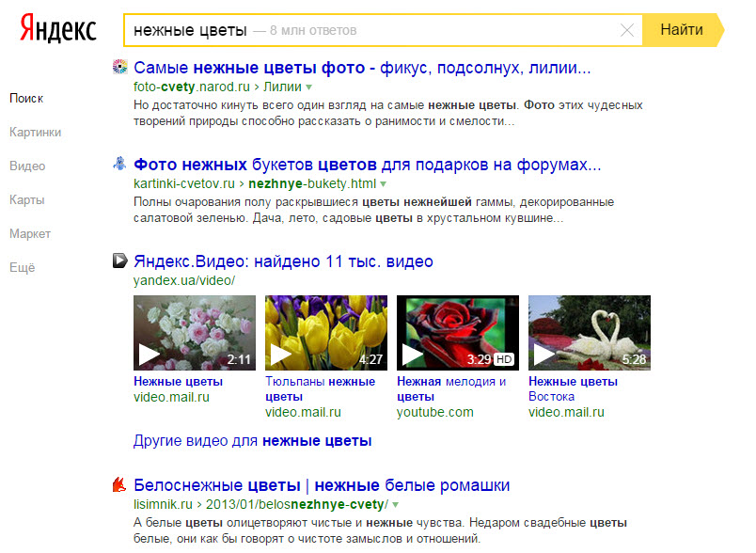756x553 pixels.
Task: Click video.mail.ru under Тюльпаны нежные цветы
Action: [303, 413]
